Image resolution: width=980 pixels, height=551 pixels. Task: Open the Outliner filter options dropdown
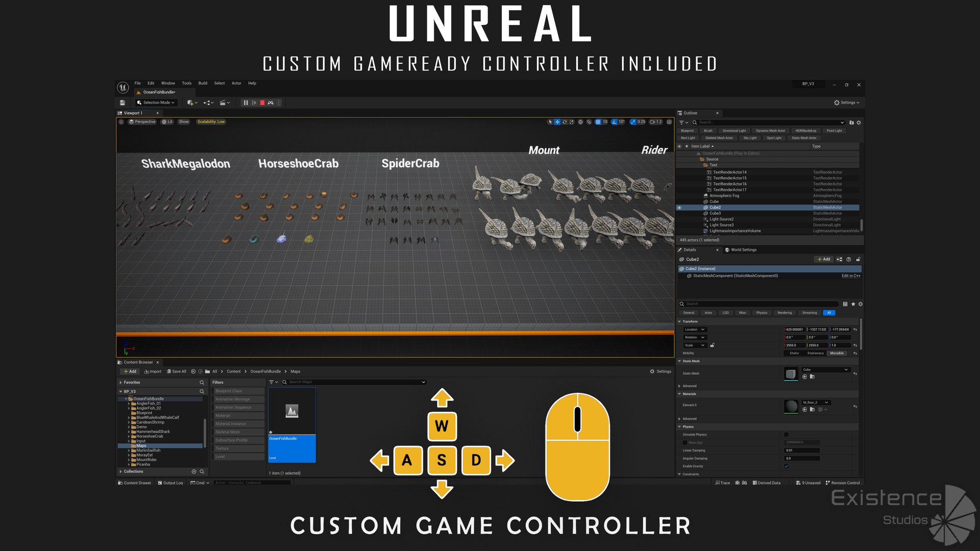click(x=683, y=122)
